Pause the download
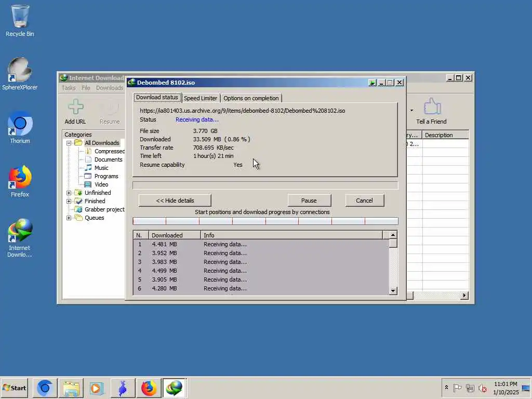The height and width of the screenshot is (399, 532). tap(309, 201)
